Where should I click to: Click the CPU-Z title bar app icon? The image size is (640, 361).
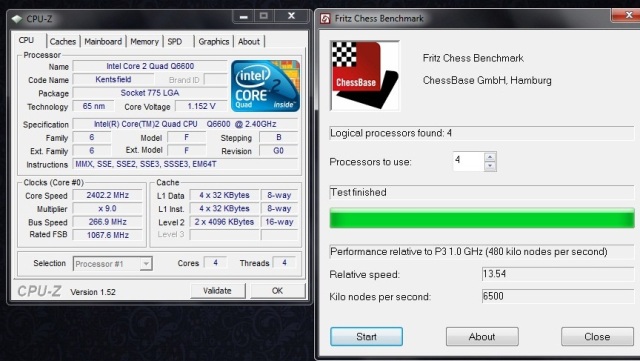(17, 19)
